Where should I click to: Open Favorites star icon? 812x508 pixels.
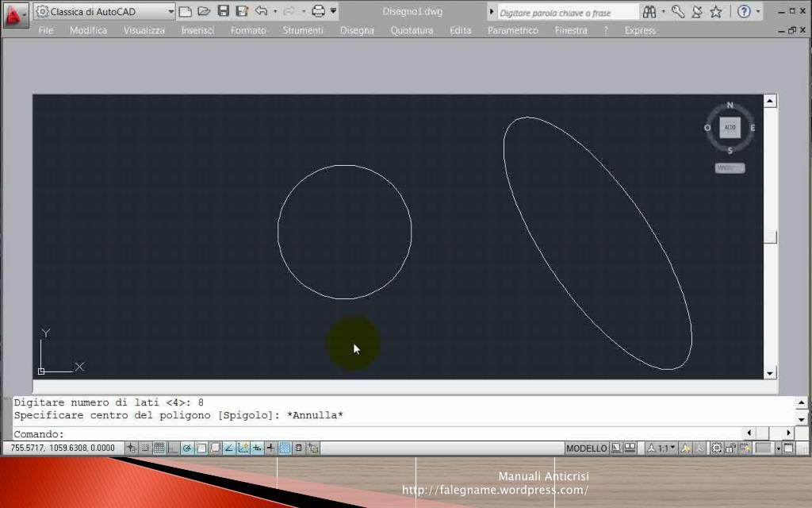pos(716,11)
